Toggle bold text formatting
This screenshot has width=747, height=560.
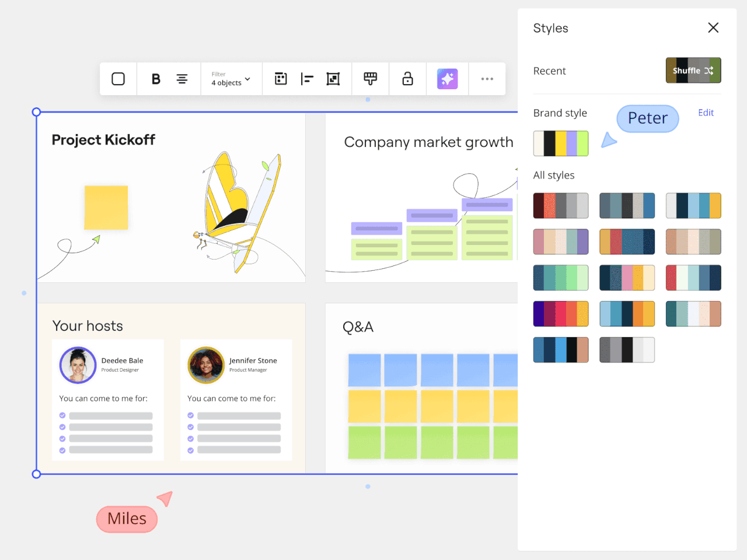156,79
